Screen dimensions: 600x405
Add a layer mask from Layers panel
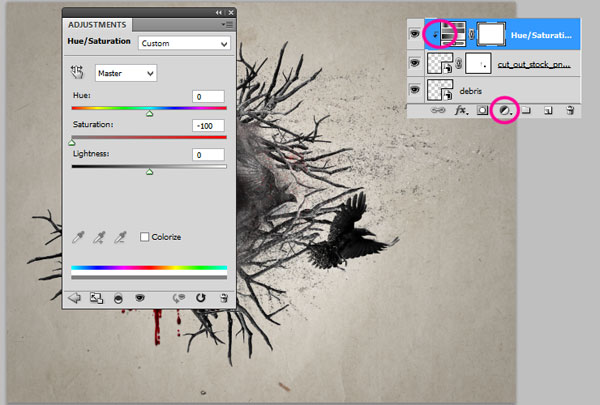point(482,111)
